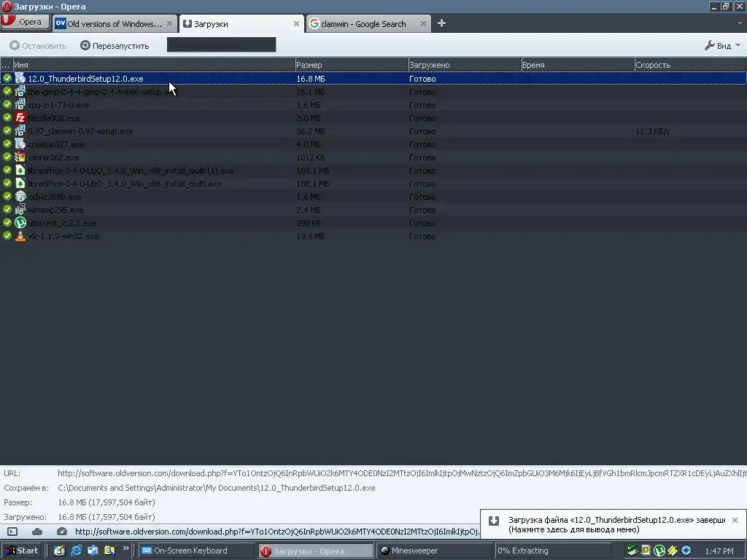This screenshot has height=560, width=747.
Task: Switch to Old versions of Windows tab
Action: click(113, 24)
